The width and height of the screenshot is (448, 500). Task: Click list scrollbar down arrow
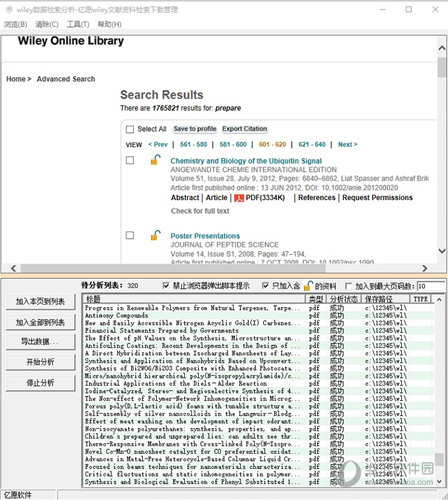click(439, 482)
